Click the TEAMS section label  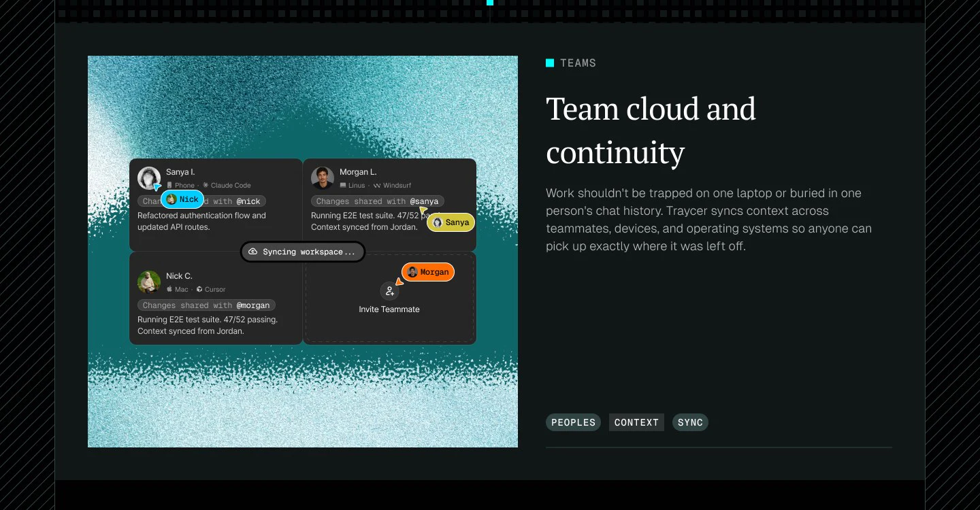point(578,63)
